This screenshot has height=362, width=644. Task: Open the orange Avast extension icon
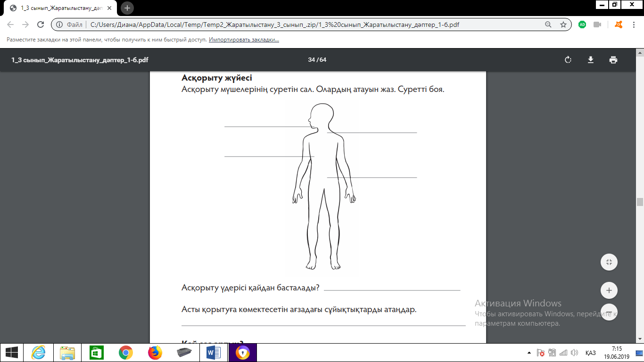pos(619,25)
